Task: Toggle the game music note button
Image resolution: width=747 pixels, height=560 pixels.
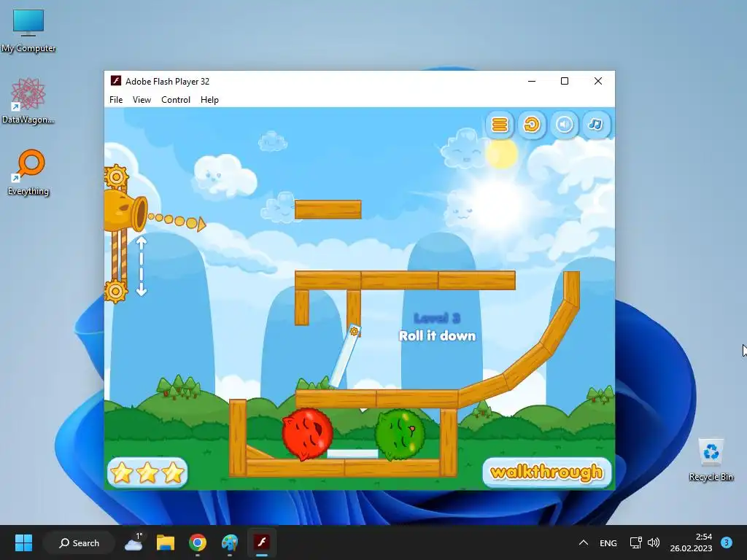Action: 596,125
